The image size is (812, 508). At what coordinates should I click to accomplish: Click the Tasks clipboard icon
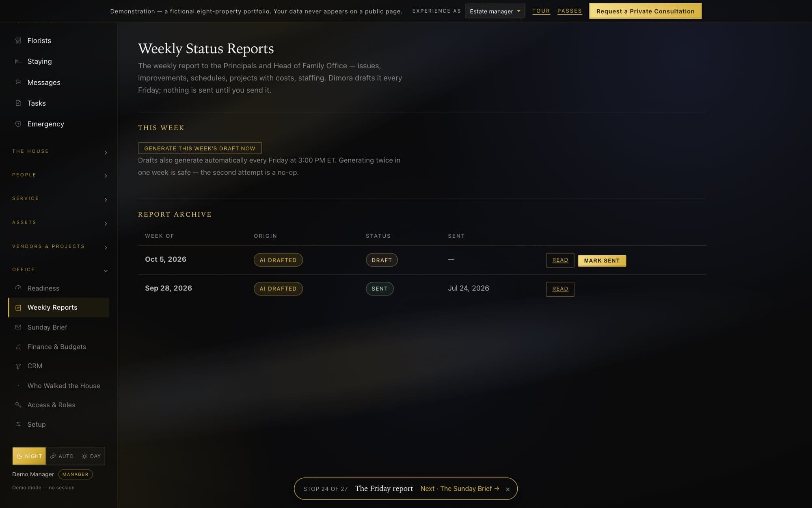click(18, 103)
